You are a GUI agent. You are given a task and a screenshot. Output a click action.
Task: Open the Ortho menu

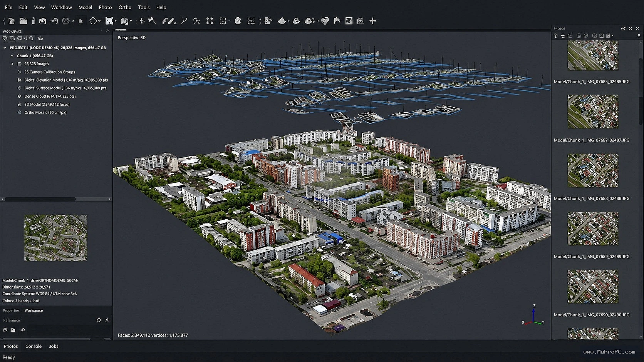[x=125, y=7]
